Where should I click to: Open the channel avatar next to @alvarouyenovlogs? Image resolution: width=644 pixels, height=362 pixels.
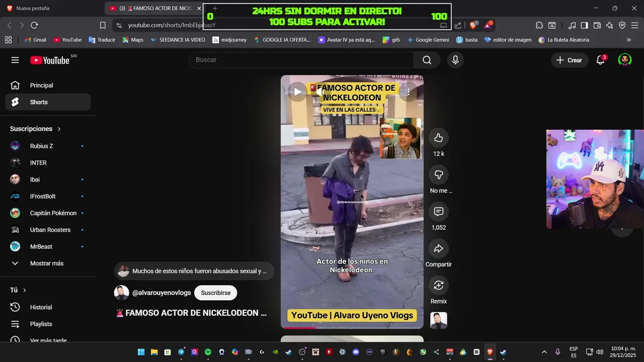click(121, 293)
